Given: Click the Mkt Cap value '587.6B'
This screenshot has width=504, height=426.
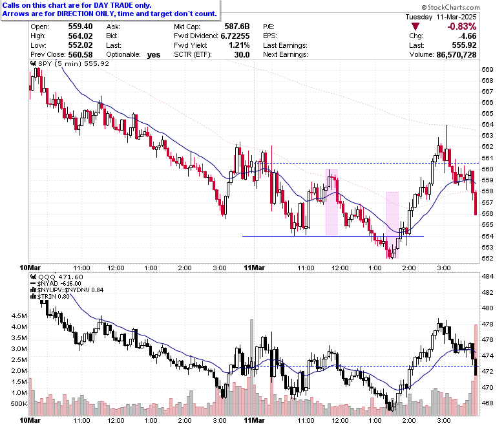Looking at the screenshot, I should pyautogui.click(x=237, y=27).
